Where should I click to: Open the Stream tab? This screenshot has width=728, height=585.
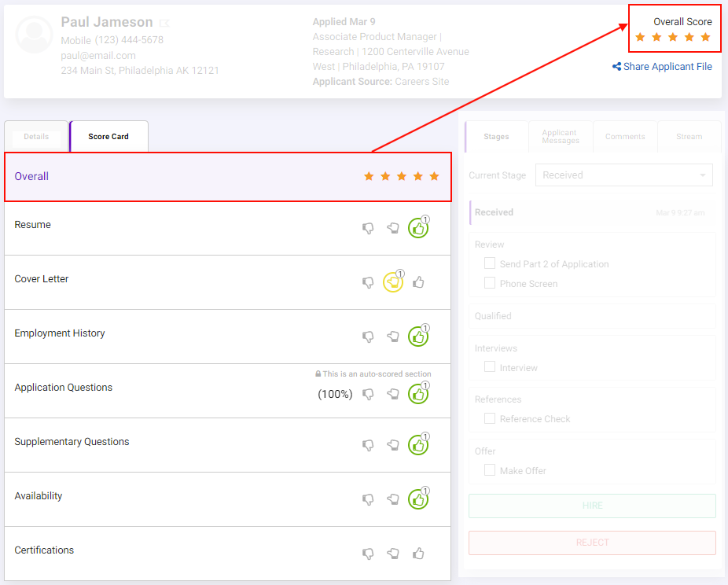tap(689, 137)
